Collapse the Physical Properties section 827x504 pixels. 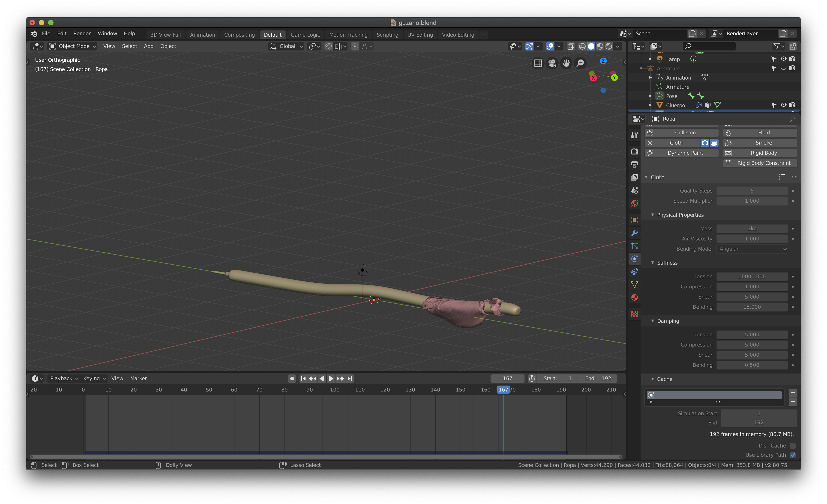[x=653, y=215]
